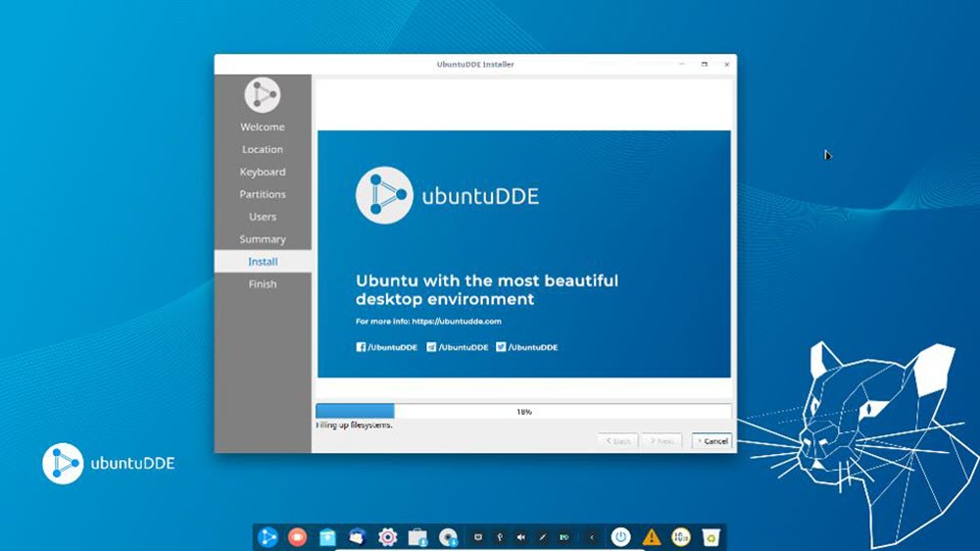980x551 pixels.
Task: Click the power button in dock
Action: click(x=620, y=536)
